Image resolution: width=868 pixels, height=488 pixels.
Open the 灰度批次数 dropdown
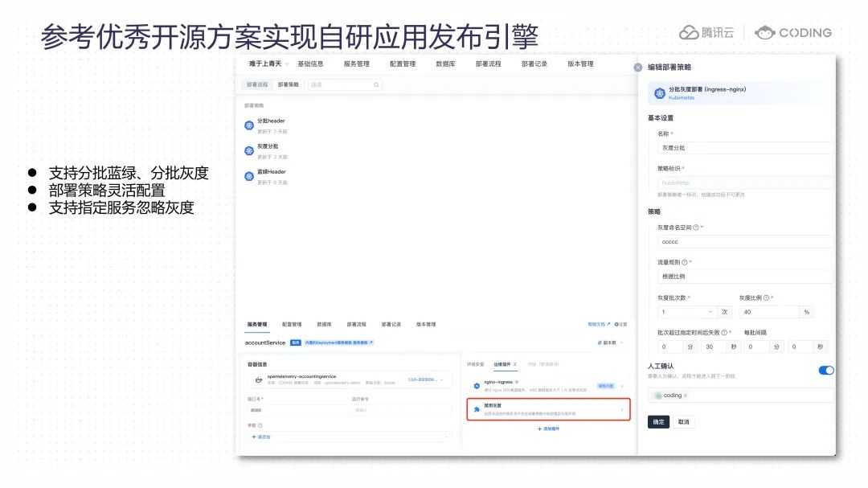[x=687, y=313]
